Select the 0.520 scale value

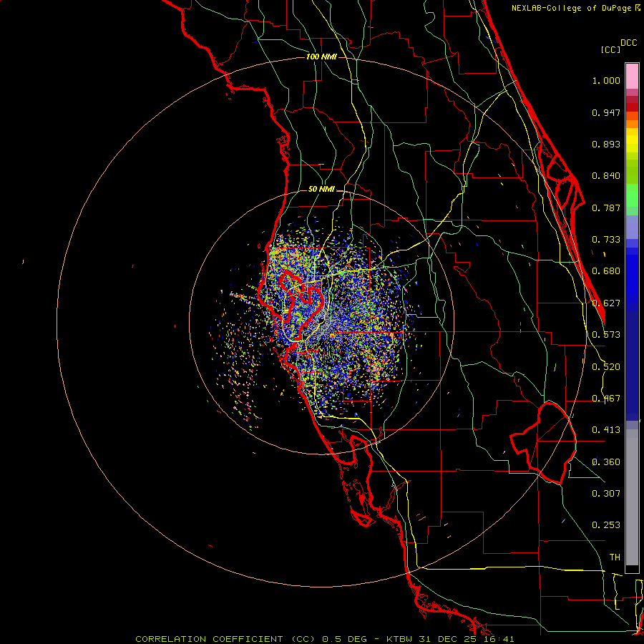pos(606,367)
